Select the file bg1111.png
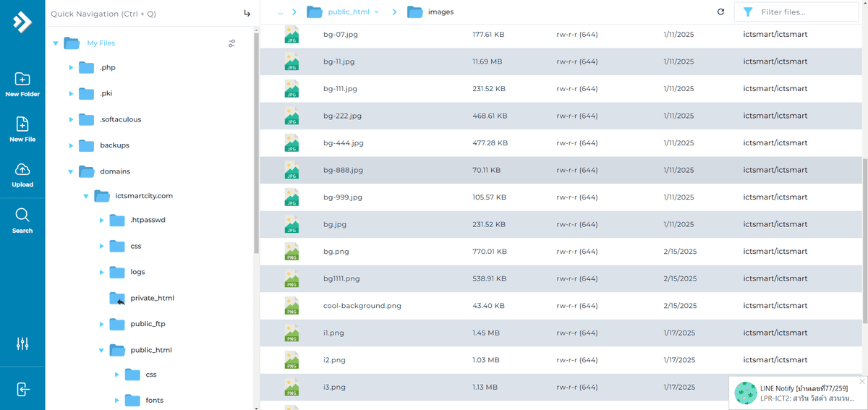 point(341,278)
